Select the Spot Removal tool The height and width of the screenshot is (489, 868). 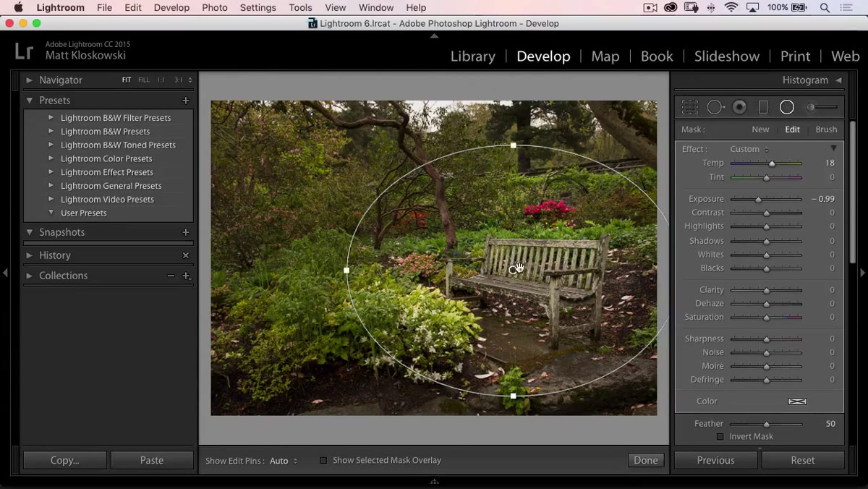715,107
